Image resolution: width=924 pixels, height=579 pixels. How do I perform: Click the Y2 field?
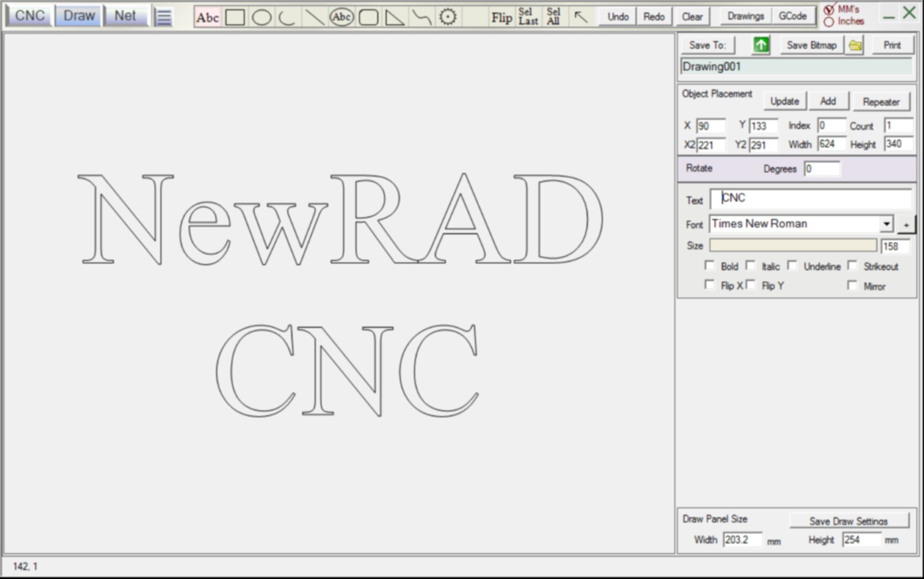click(x=763, y=145)
